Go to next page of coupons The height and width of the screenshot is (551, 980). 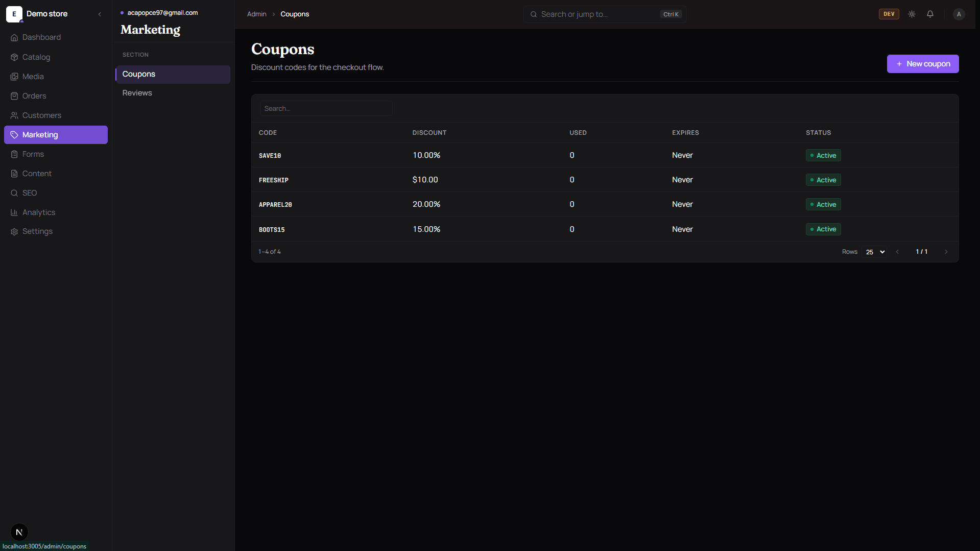tap(946, 252)
